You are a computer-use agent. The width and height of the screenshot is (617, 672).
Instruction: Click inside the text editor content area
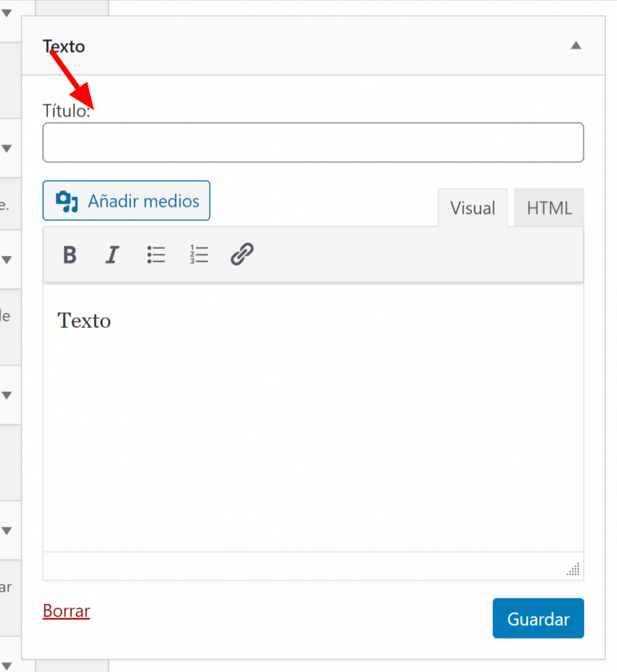[313, 416]
